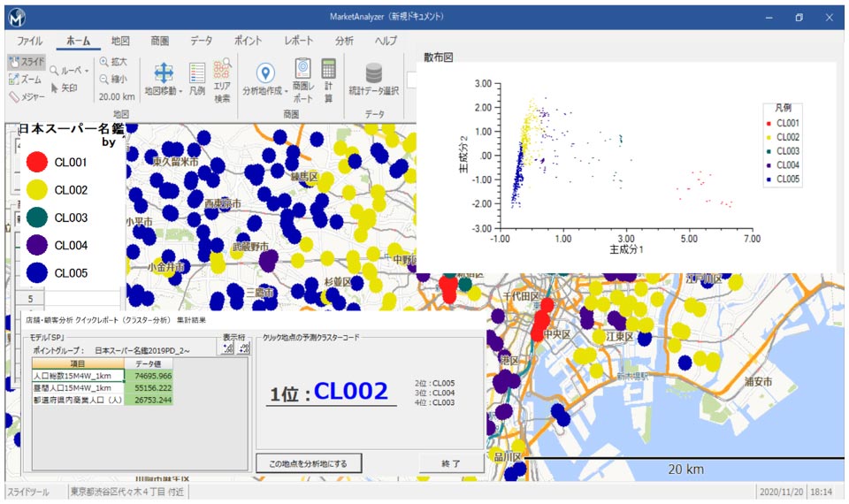Click the CL002 yellow legend swatch

tap(37, 189)
